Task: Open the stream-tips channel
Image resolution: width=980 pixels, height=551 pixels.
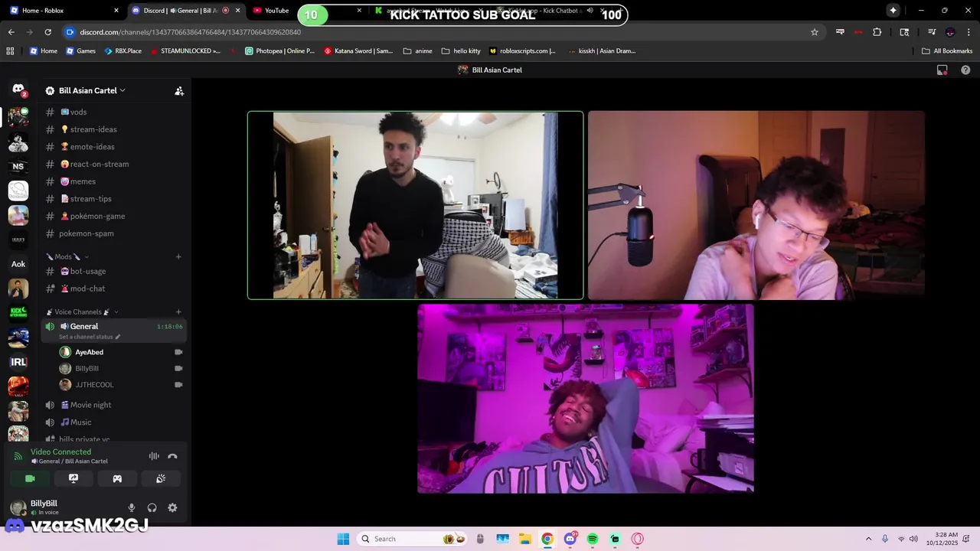Action: (113, 199)
